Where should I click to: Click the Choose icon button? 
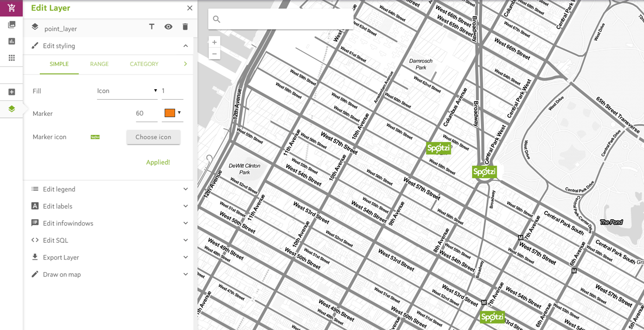[x=153, y=137]
